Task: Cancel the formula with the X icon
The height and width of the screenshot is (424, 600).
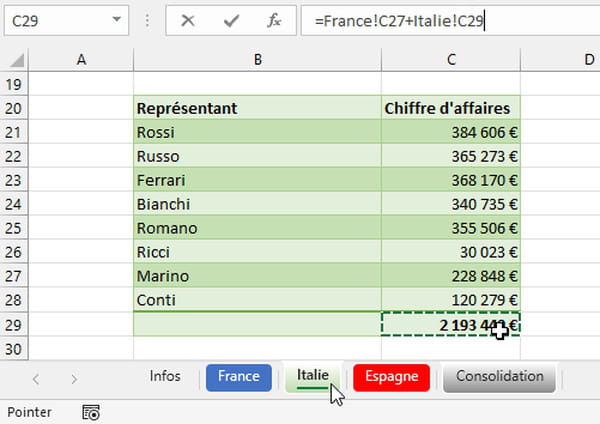Action: [x=188, y=20]
